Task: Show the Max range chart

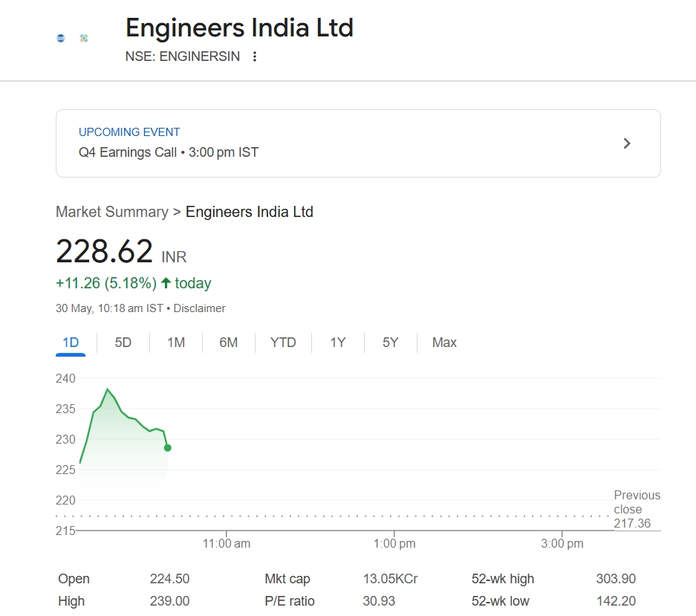Action: tap(444, 343)
